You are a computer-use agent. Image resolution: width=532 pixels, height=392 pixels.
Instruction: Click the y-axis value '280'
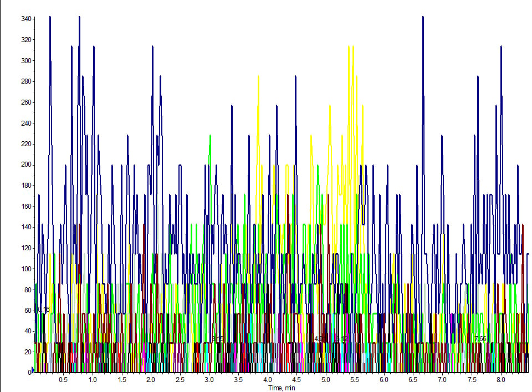[x=26, y=81]
